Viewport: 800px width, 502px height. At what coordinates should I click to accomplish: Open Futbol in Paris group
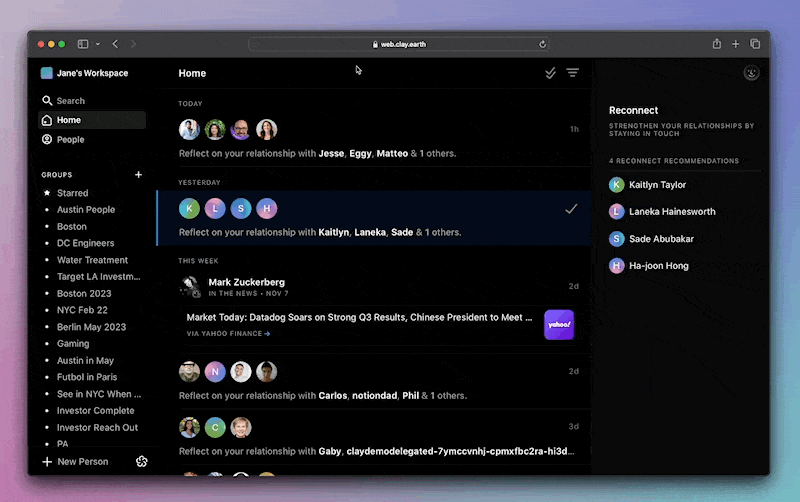click(x=87, y=377)
